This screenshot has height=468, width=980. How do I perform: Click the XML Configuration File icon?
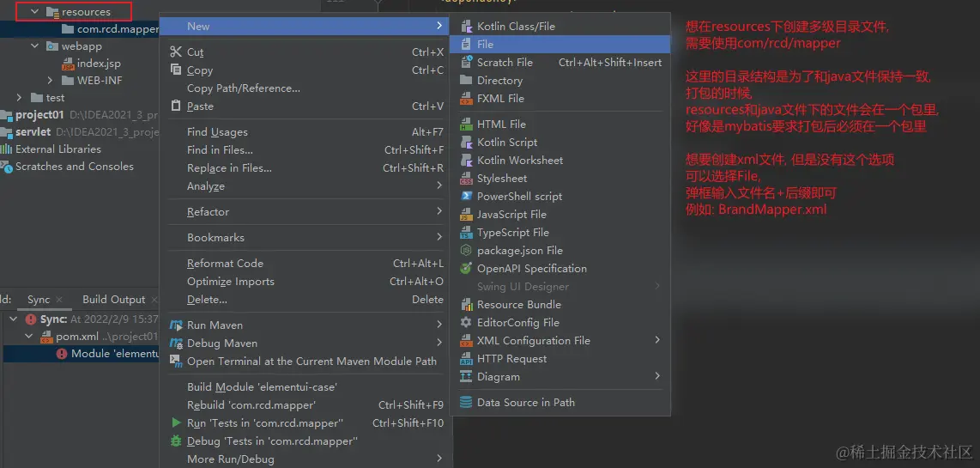coord(466,340)
